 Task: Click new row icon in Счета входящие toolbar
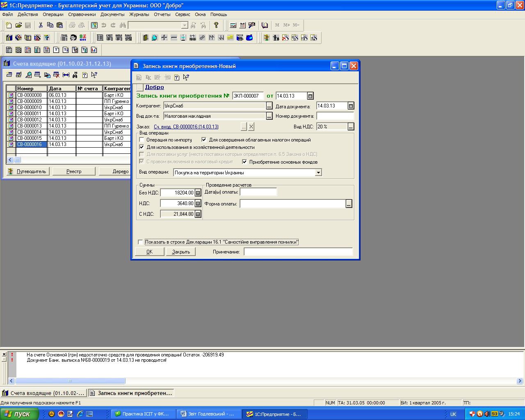9,75
